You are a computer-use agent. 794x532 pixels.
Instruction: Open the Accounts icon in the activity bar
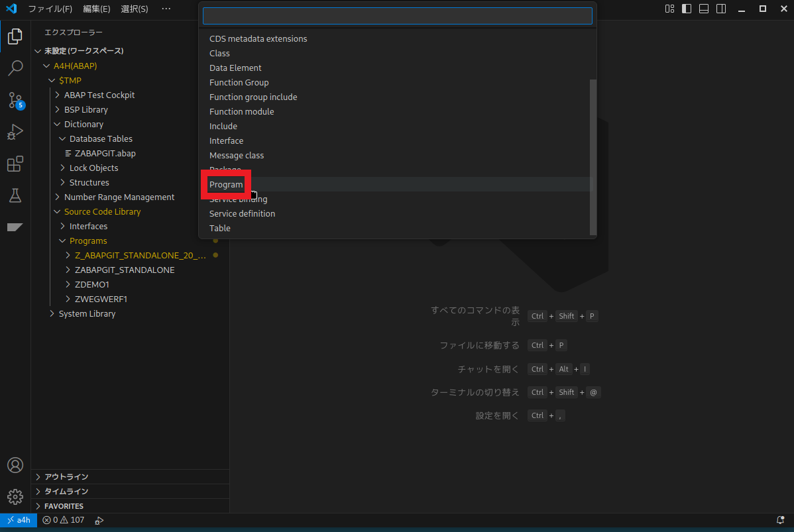pyautogui.click(x=15, y=465)
